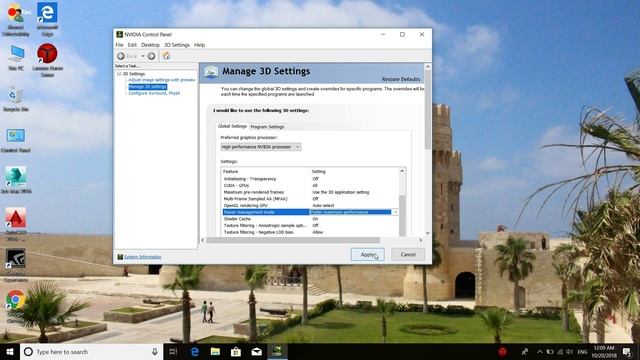Select Manage 3D settings in task tree

(147, 87)
